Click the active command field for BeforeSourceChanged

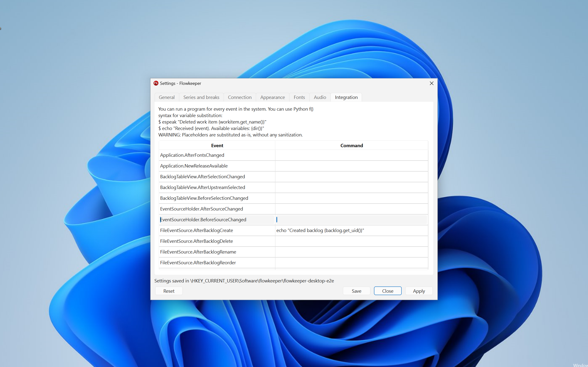click(x=352, y=220)
